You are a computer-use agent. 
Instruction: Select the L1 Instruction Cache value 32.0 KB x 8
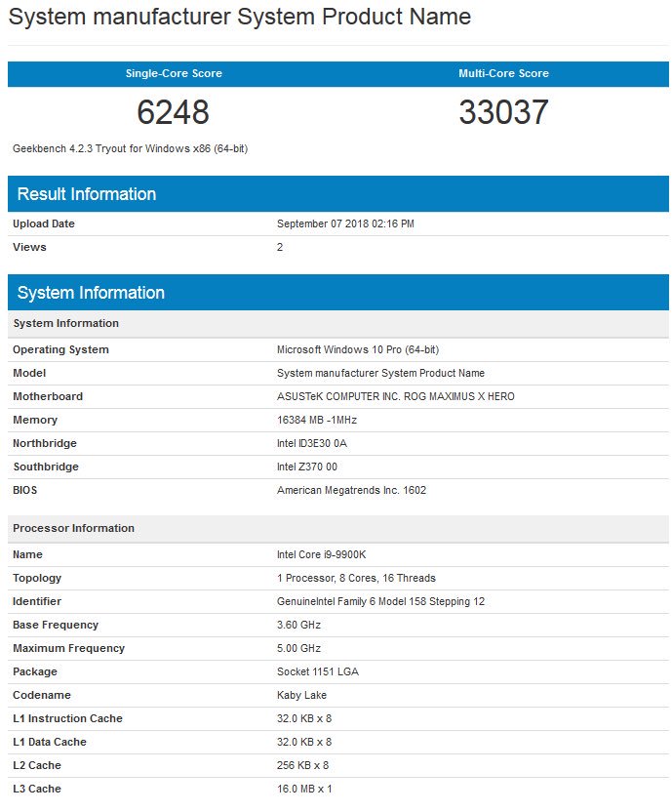tap(304, 718)
